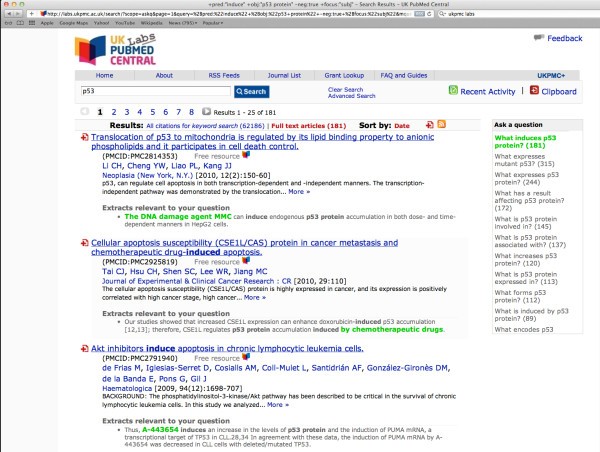600x452 pixels.
Task: Click the Advanced Search link
Action: point(352,96)
